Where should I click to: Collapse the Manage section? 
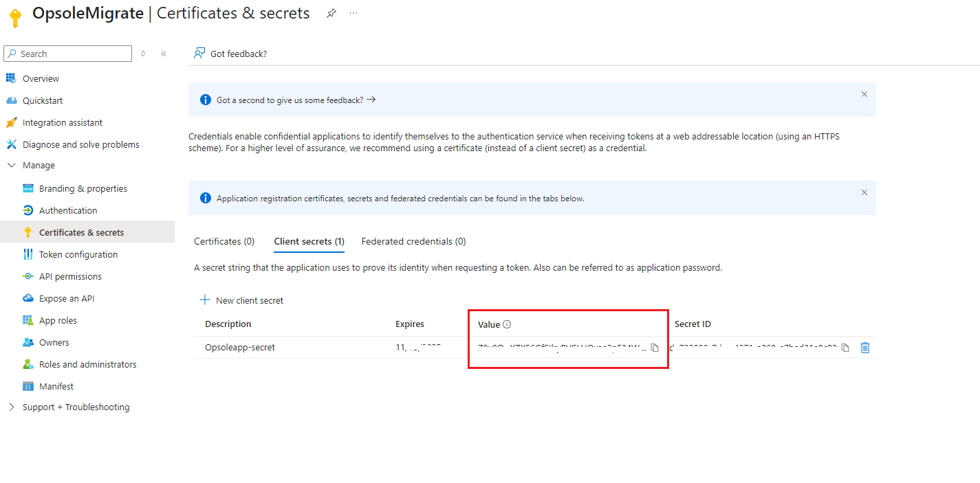(11, 166)
